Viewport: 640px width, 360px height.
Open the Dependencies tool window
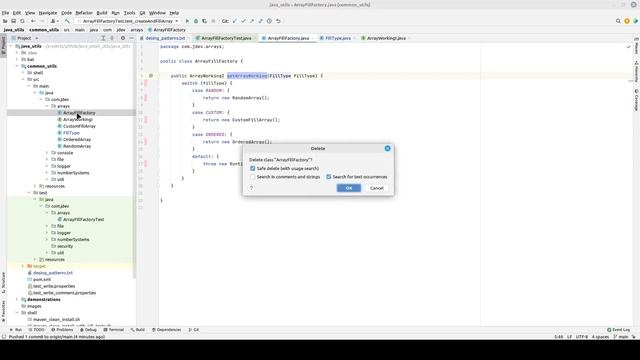tap(166, 330)
